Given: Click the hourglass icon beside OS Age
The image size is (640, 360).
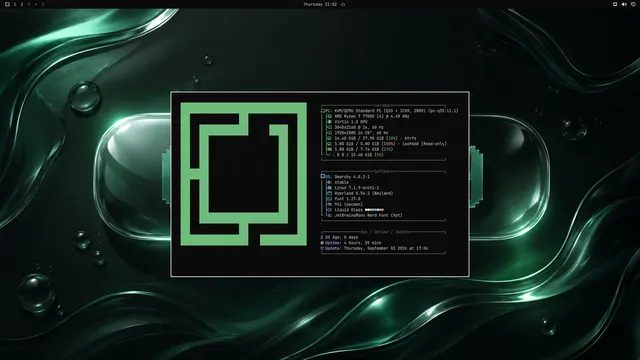Looking at the screenshot, I should click(322, 237).
